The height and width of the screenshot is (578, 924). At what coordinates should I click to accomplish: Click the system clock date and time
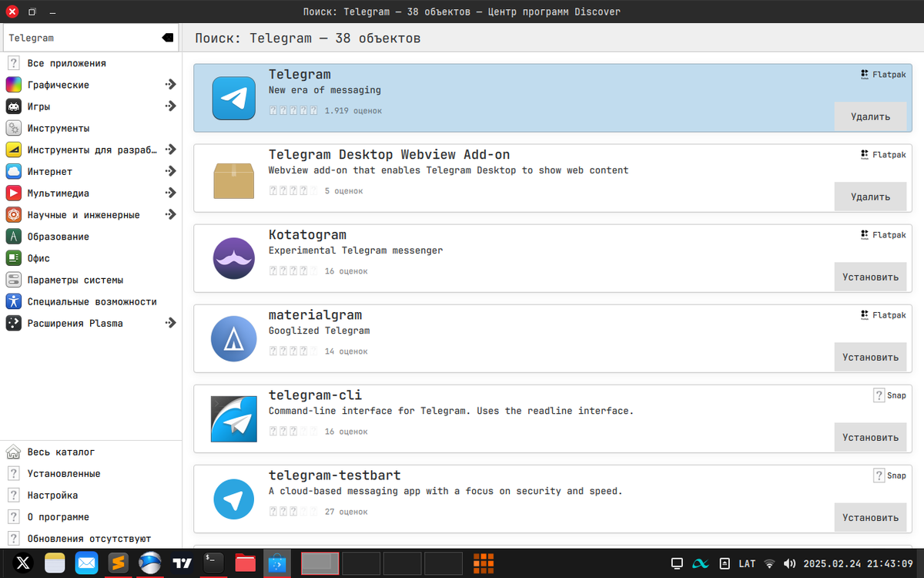coord(858,563)
